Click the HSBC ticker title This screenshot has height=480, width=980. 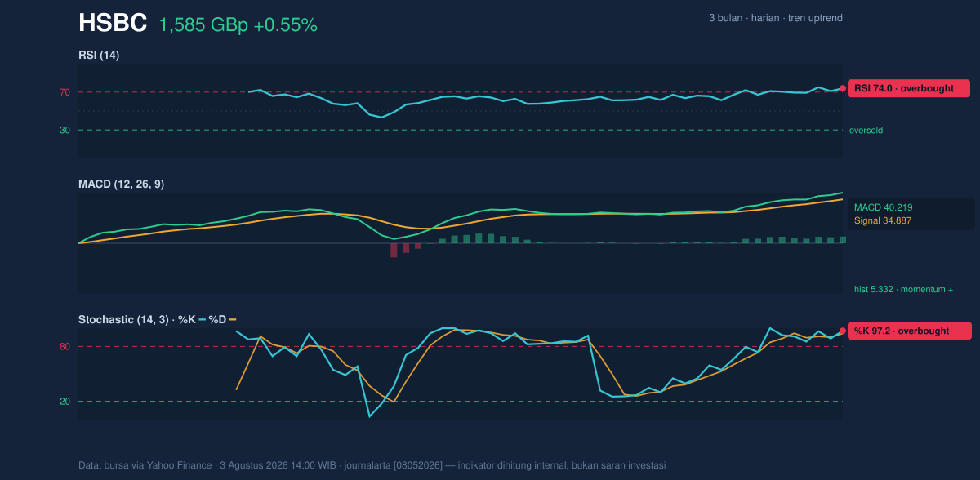(x=113, y=24)
